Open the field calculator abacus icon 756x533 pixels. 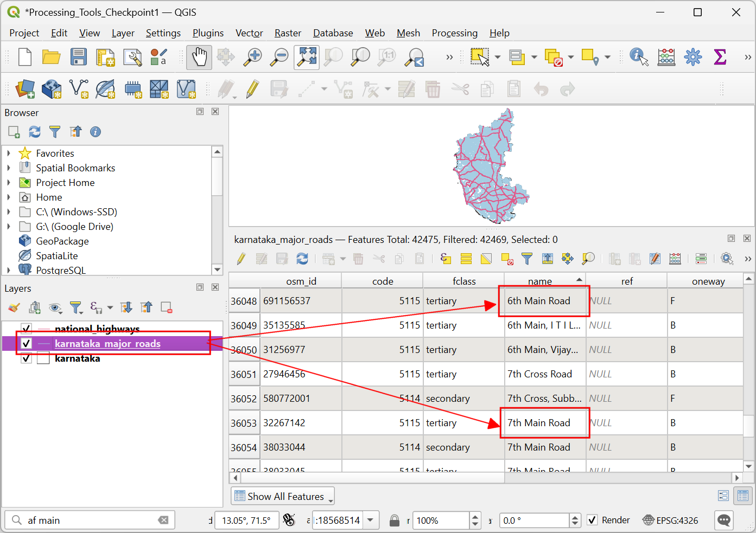coord(666,57)
